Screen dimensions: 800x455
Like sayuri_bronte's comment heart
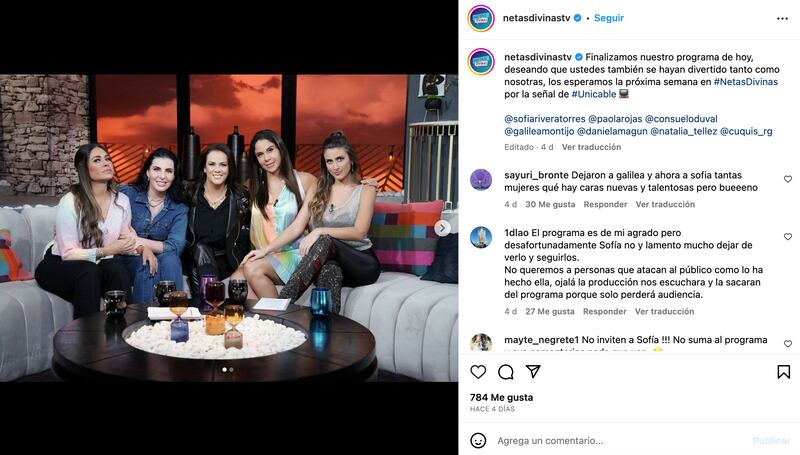(788, 179)
